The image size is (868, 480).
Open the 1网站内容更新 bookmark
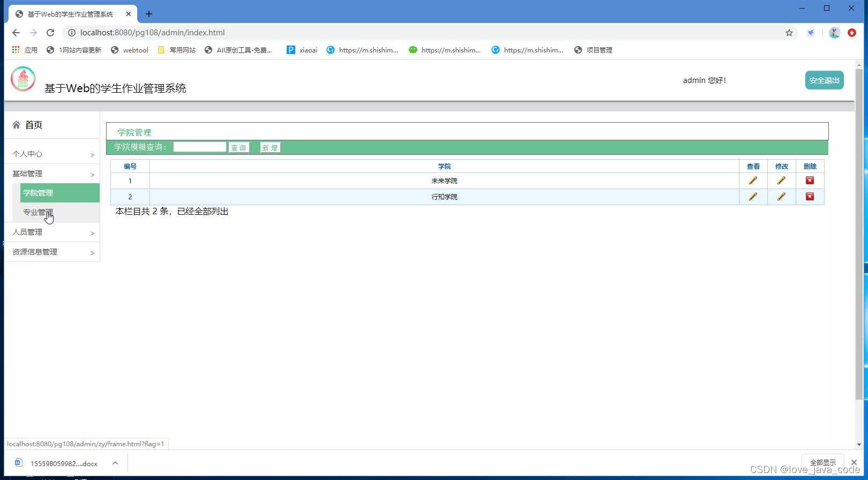point(74,50)
